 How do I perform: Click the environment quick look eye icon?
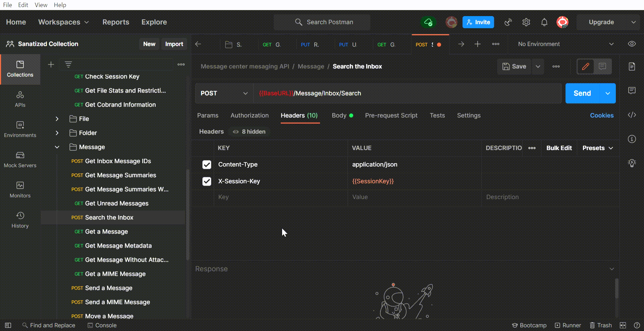pyautogui.click(x=632, y=44)
